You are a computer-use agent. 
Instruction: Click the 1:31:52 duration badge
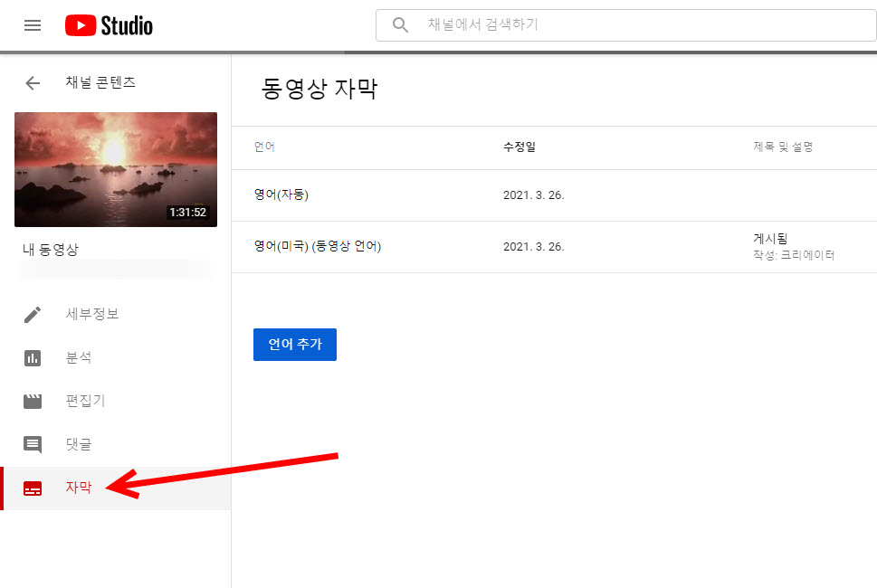point(188,213)
